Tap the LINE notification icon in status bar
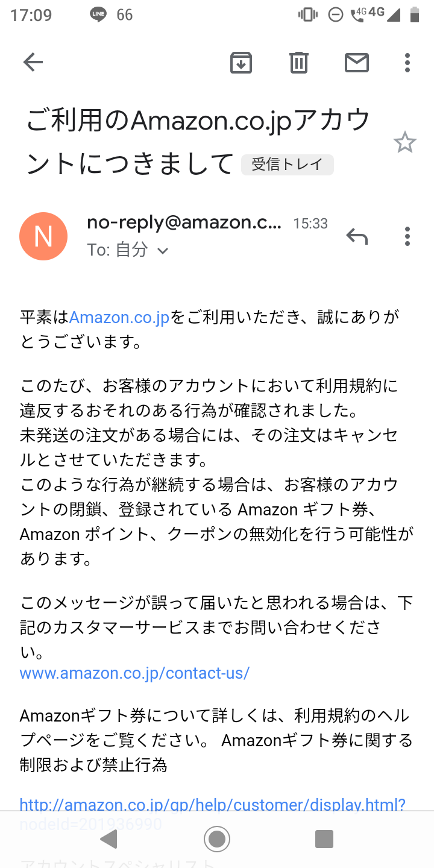Viewport: 434px width, 868px height. (99, 14)
